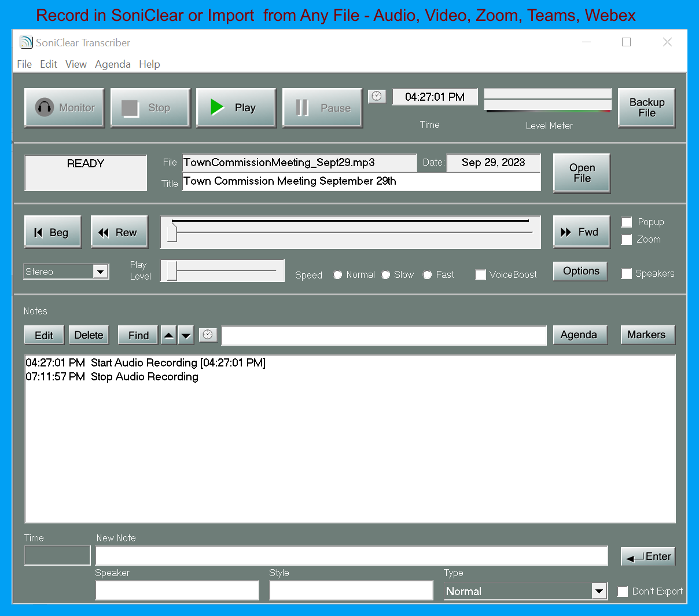Select the Slow playback speed radio button

click(385, 274)
